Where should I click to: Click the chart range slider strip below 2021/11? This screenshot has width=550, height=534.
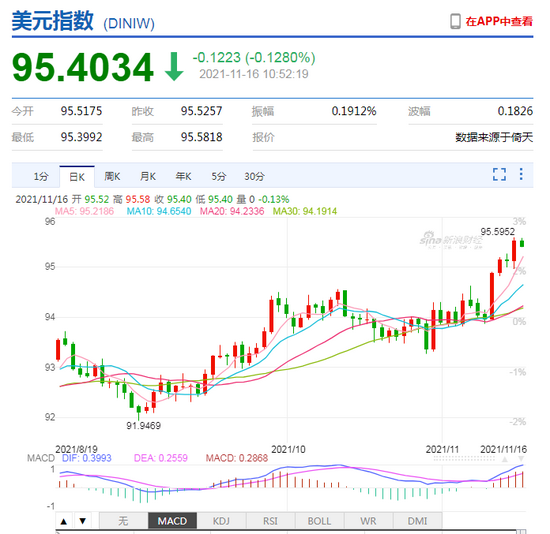464,459
